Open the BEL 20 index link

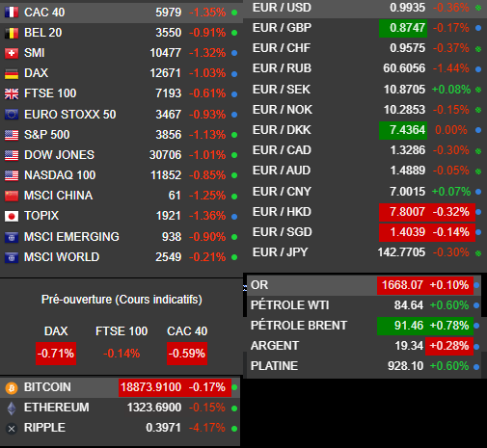[x=43, y=33]
